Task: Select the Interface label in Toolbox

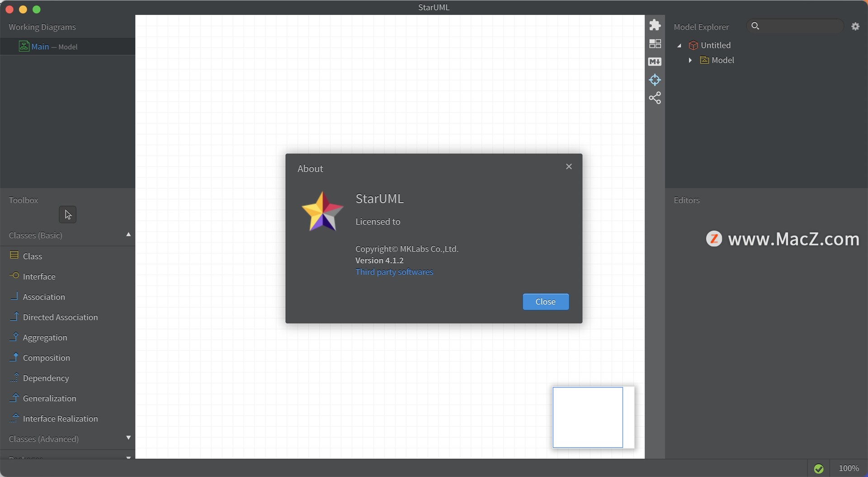Action: (39, 277)
